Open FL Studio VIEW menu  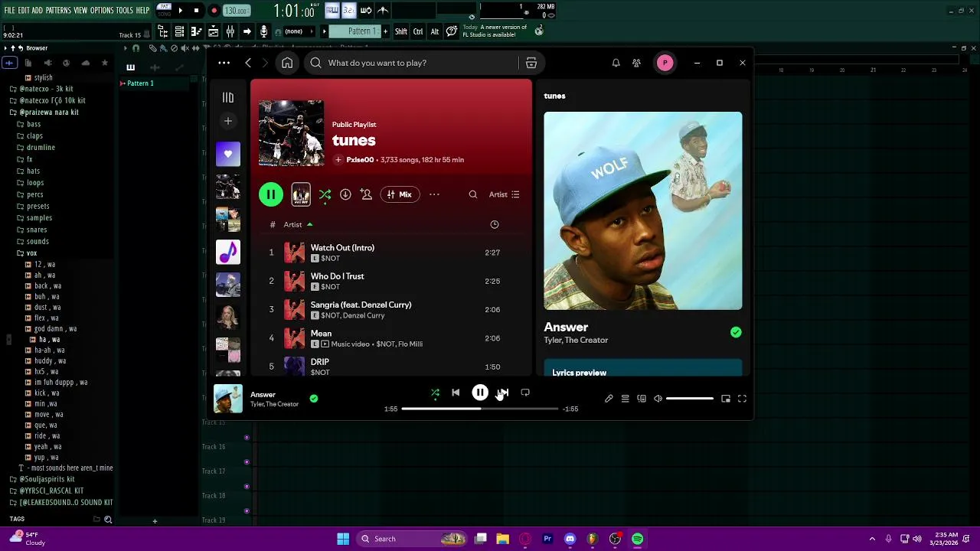pos(80,11)
